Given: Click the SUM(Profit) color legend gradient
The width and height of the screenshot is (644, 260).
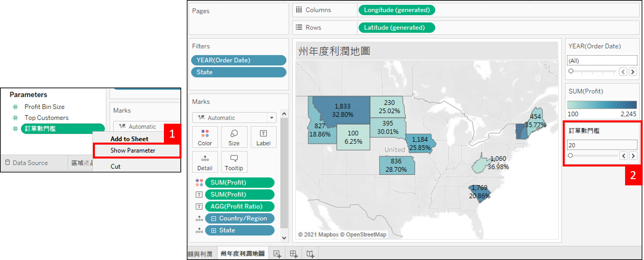Looking at the screenshot, I should click(602, 105).
